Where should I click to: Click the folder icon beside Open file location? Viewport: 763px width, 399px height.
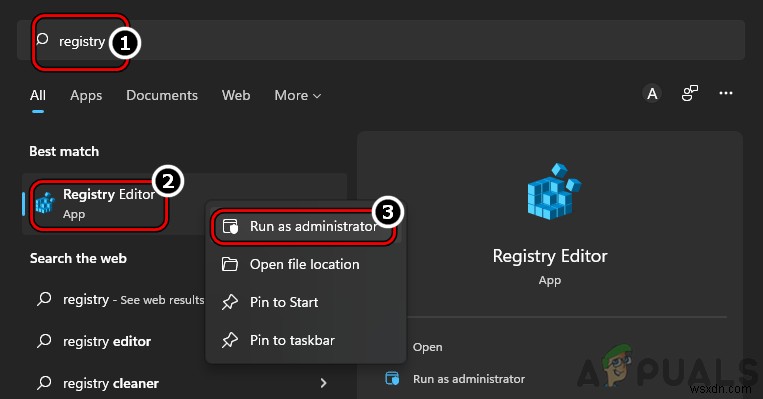click(x=230, y=264)
